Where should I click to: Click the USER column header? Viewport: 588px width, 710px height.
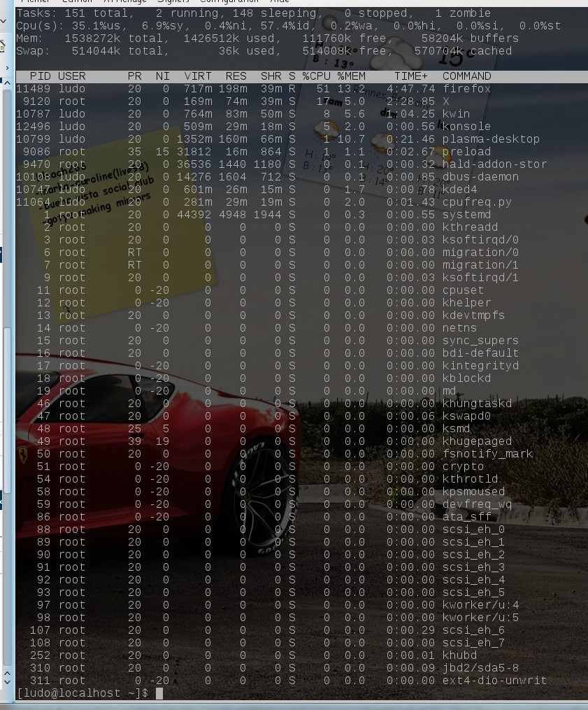[x=72, y=76]
